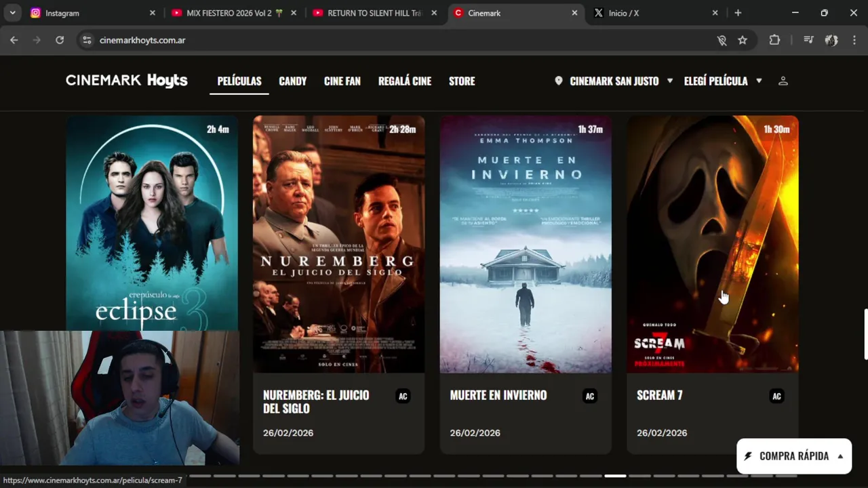Go back with the browser back arrow
The width and height of the screenshot is (868, 488).
click(x=14, y=40)
